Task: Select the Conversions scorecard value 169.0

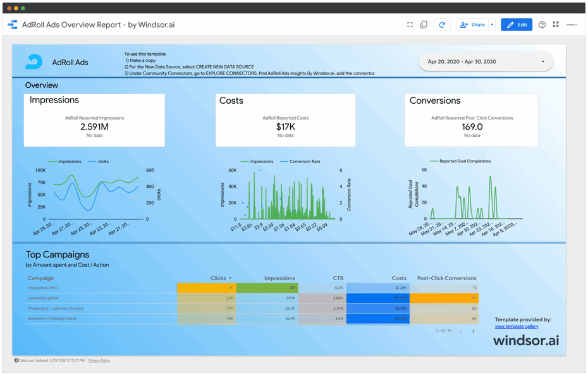Action: pyautogui.click(x=472, y=126)
